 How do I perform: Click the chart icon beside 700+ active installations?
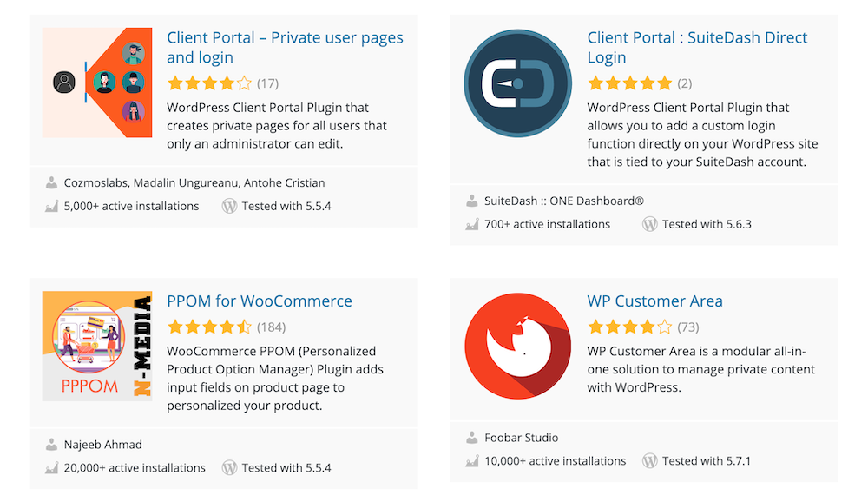470,223
